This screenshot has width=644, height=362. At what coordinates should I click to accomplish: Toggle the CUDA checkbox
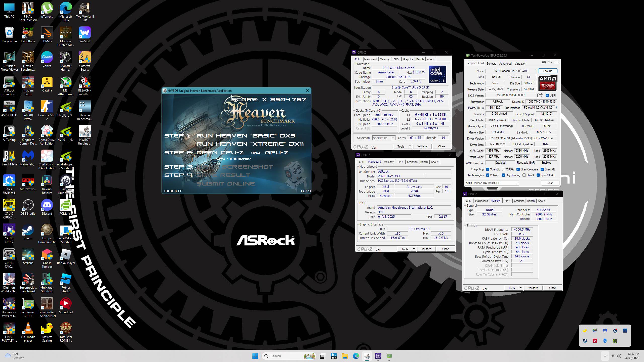504,169
